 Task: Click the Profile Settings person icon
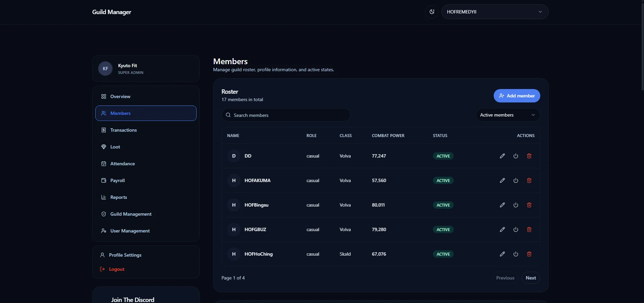(102, 255)
